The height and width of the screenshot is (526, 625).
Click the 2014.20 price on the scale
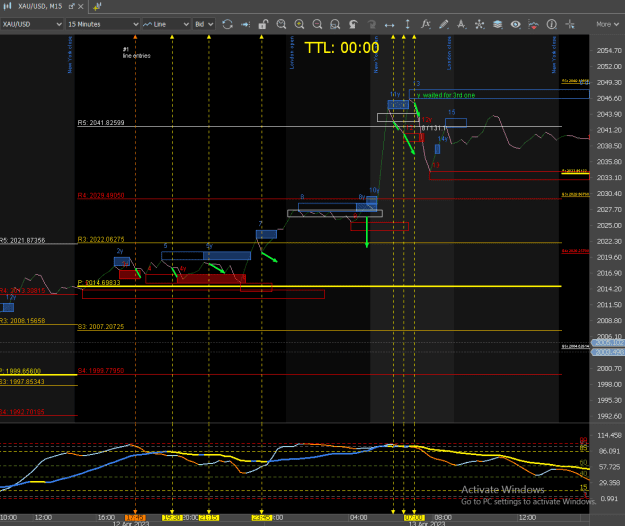click(x=609, y=289)
